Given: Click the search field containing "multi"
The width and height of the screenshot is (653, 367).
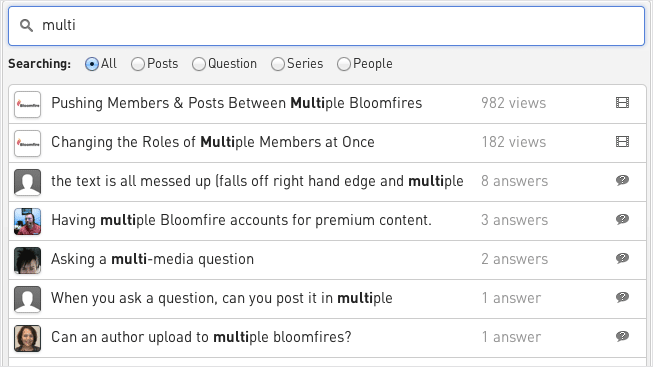Looking at the screenshot, I should coord(326,26).
